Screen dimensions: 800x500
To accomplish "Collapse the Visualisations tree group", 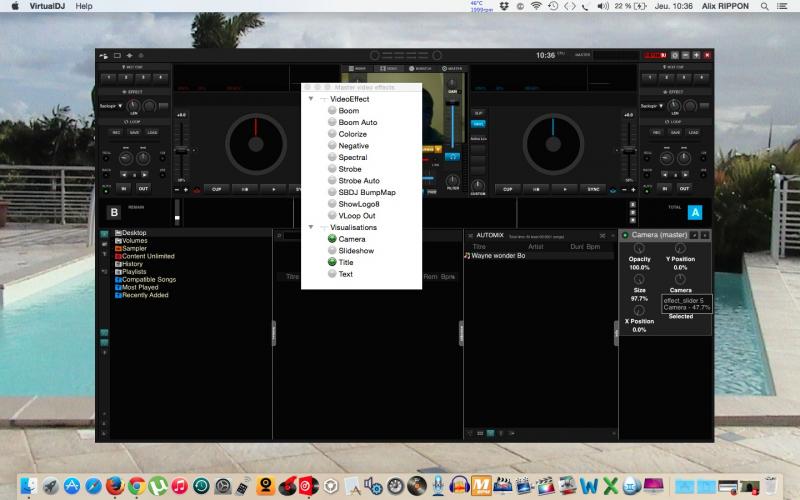I will coord(311,227).
